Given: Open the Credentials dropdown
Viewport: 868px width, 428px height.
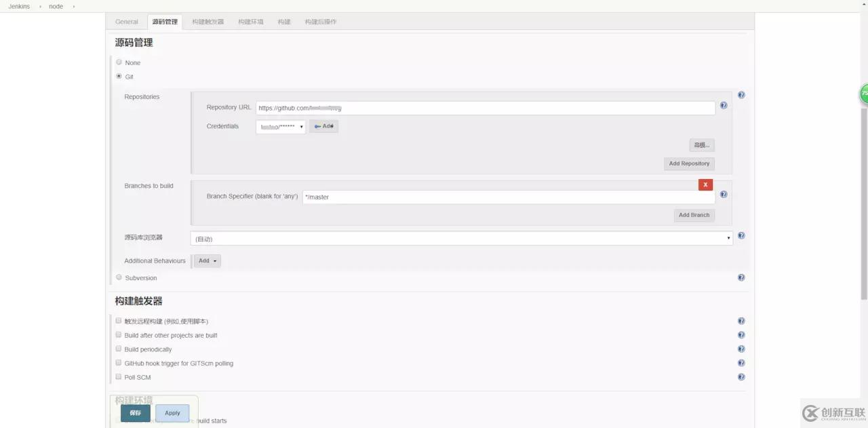Looking at the screenshot, I should click(x=281, y=127).
